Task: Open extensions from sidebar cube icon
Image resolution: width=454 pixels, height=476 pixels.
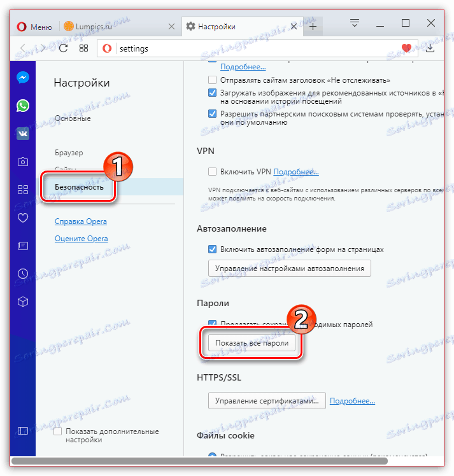Action: [23, 302]
